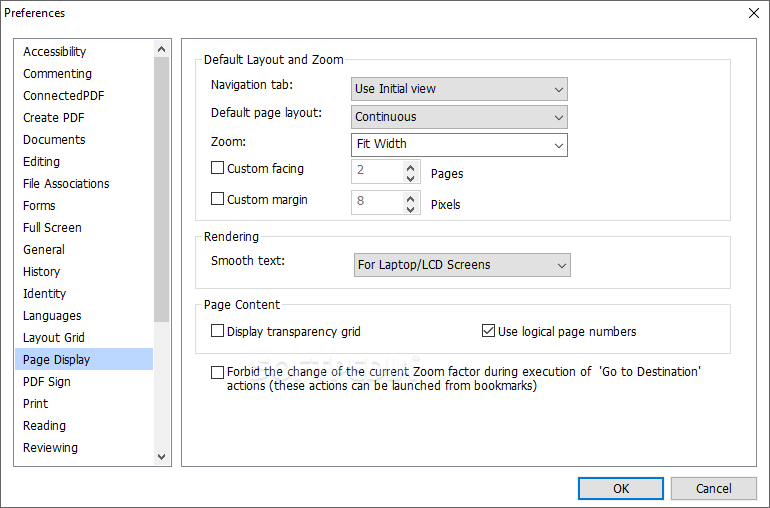This screenshot has width=770, height=508.
Task: Increase the Custom margin pixels value
Action: [x=411, y=198]
